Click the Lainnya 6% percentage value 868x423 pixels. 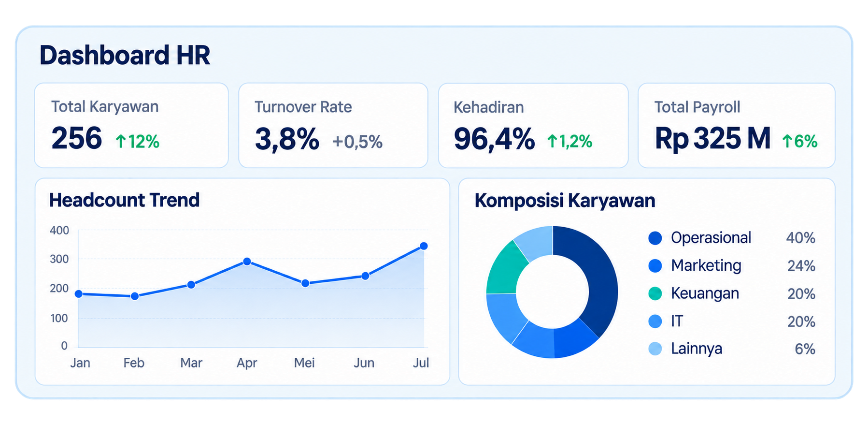[x=805, y=349]
